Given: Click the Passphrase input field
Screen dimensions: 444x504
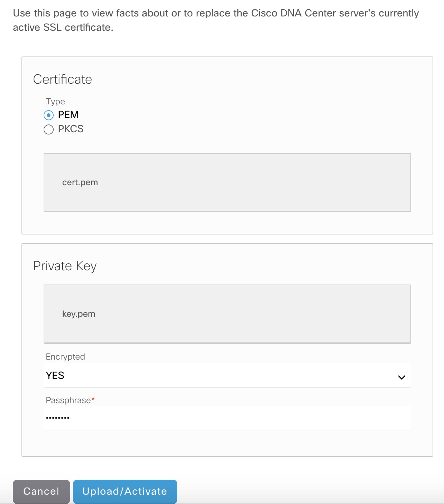Looking at the screenshot, I should point(227,418).
